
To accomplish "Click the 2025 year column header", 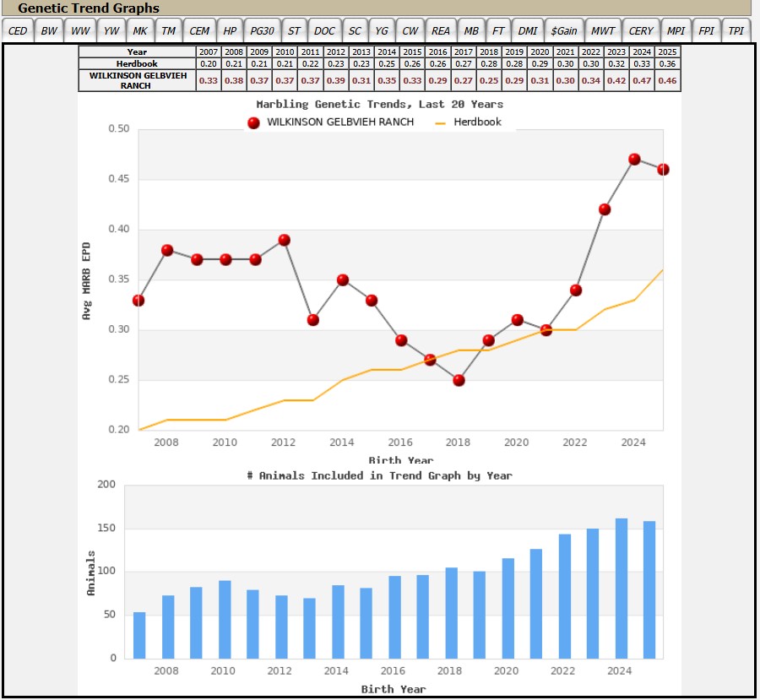I will point(667,52).
